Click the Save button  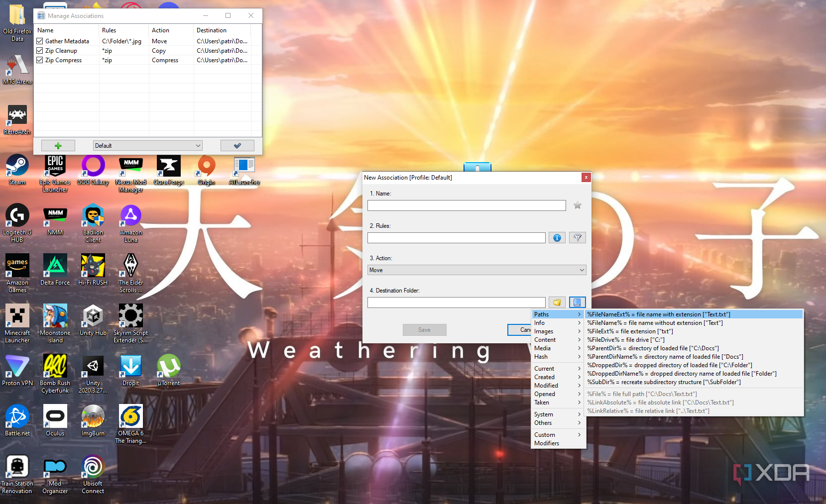pyautogui.click(x=424, y=330)
